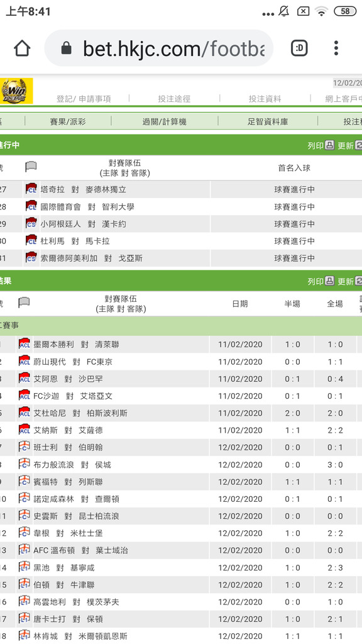Click the CS league flag for 小阿根廷人
This screenshot has height=644, width=362.
click(x=31, y=223)
